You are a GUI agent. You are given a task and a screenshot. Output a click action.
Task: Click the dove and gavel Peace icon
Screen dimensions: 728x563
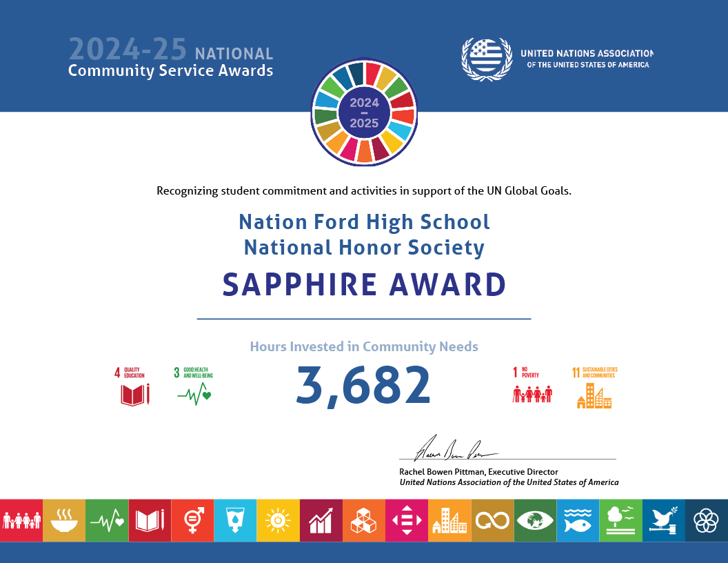point(664,520)
